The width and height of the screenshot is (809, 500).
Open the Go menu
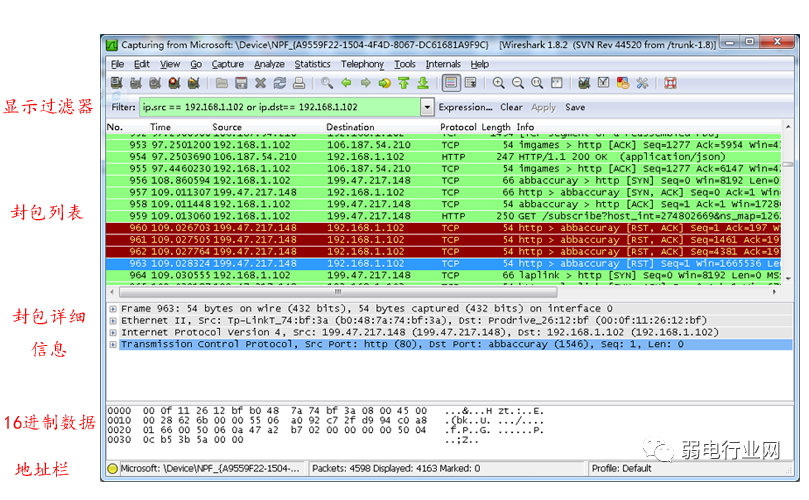[x=196, y=64]
